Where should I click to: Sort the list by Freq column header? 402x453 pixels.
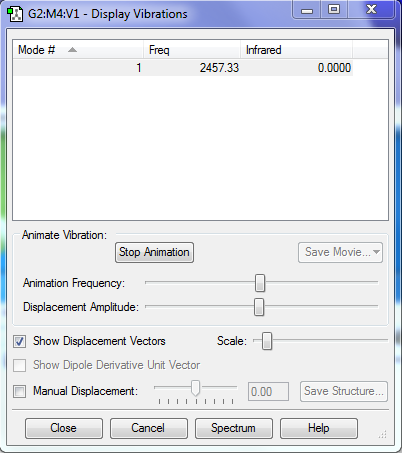[192, 50]
